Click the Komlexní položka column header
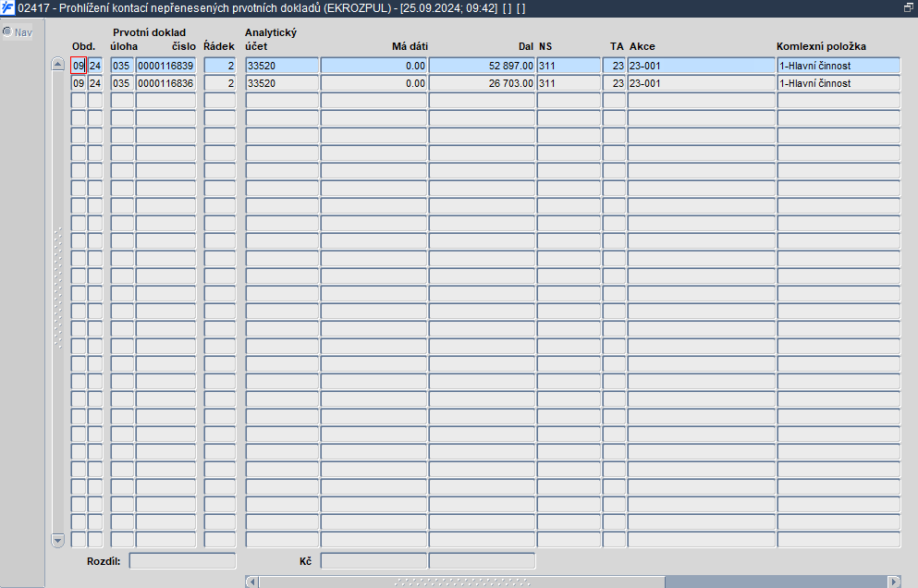918x588 pixels. 821,46
